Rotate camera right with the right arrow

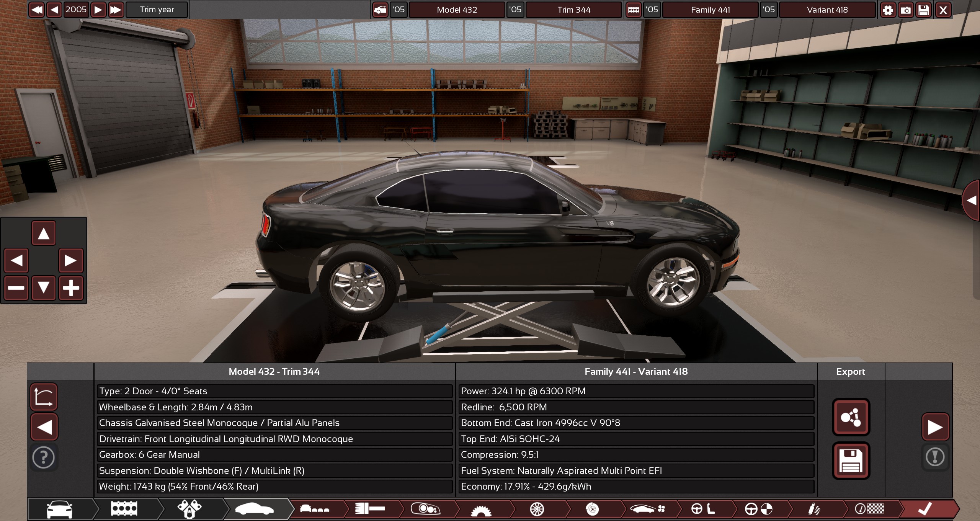pyautogui.click(x=71, y=261)
